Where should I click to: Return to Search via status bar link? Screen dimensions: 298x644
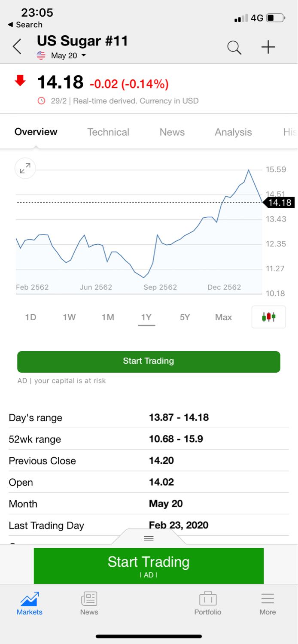click(x=25, y=24)
